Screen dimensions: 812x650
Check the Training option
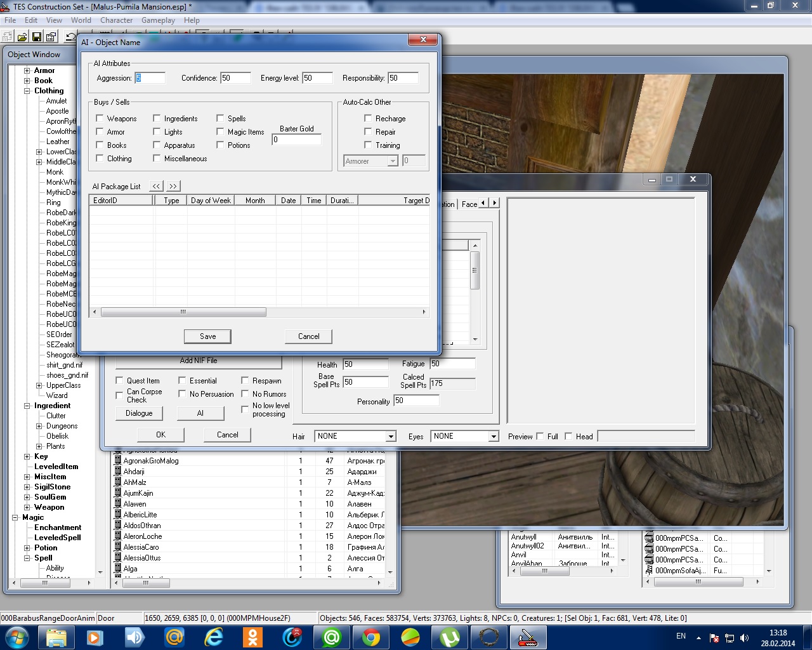(368, 145)
